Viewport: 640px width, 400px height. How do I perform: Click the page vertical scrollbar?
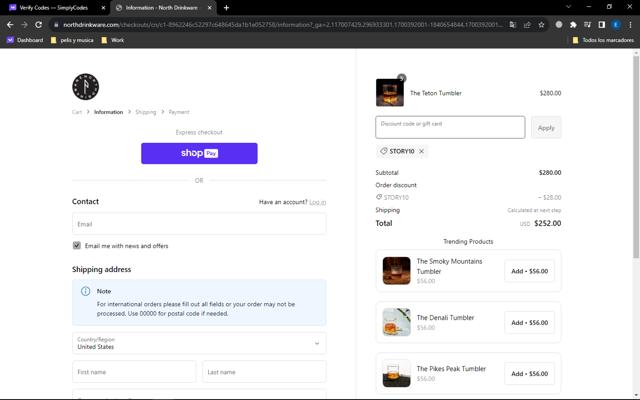click(x=636, y=157)
